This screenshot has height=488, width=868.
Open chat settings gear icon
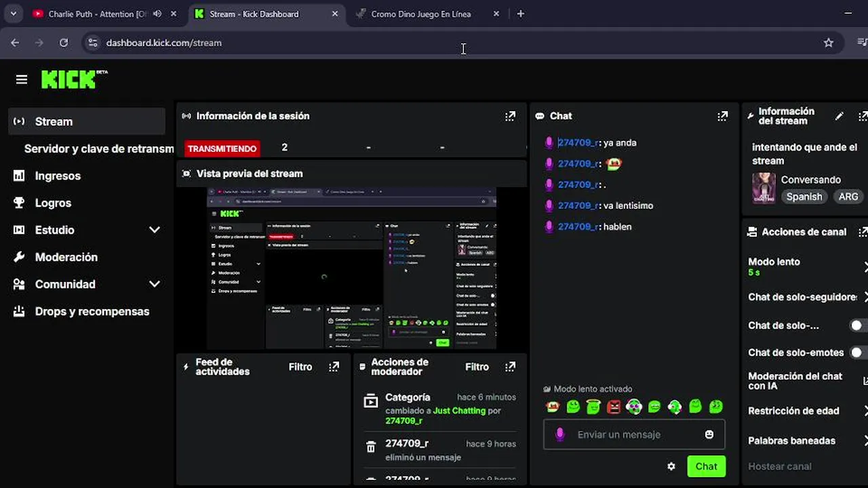coord(671,466)
